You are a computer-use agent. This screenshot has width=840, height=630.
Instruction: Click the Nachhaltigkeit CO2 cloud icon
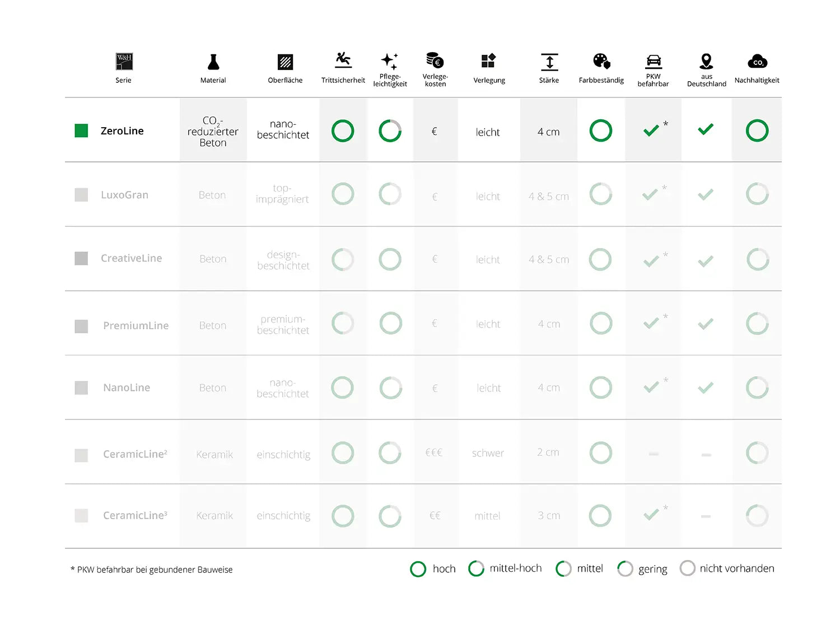coord(757,62)
